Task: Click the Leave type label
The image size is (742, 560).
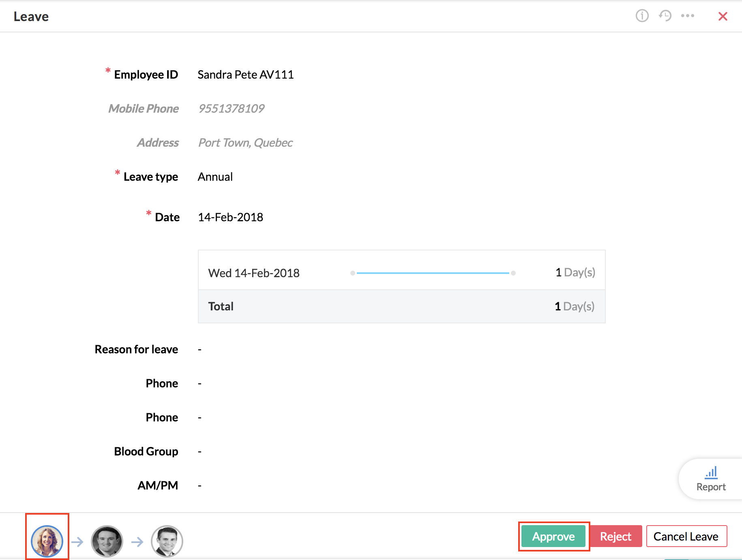Action: [x=151, y=177]
